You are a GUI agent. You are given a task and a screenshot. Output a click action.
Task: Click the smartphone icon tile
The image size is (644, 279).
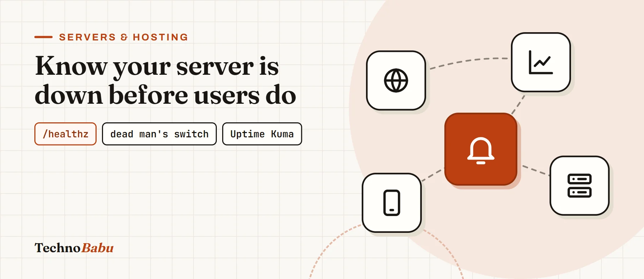392,203
